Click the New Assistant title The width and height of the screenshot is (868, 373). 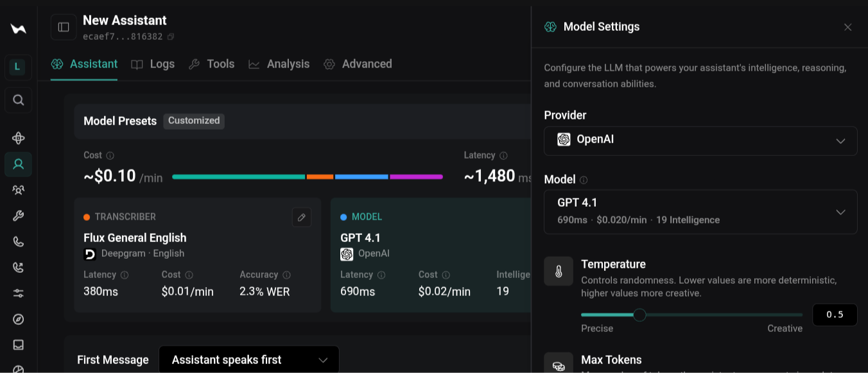click(x=125, y=21)
